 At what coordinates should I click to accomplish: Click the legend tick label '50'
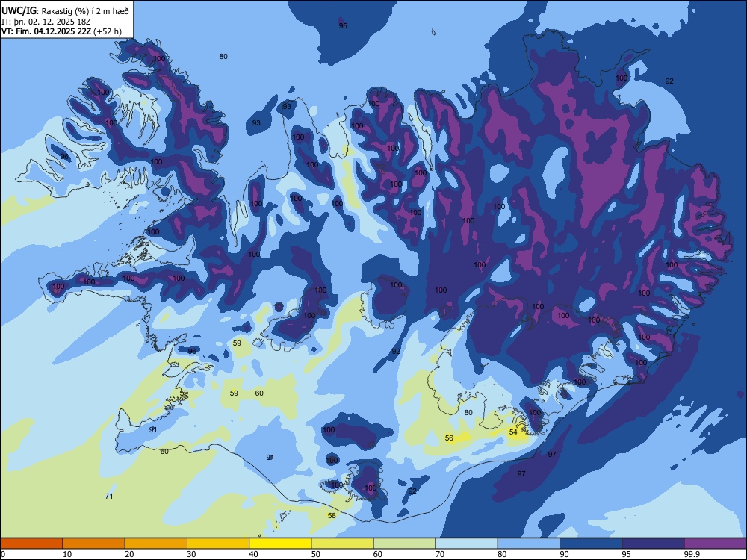[x=316, y=554]
